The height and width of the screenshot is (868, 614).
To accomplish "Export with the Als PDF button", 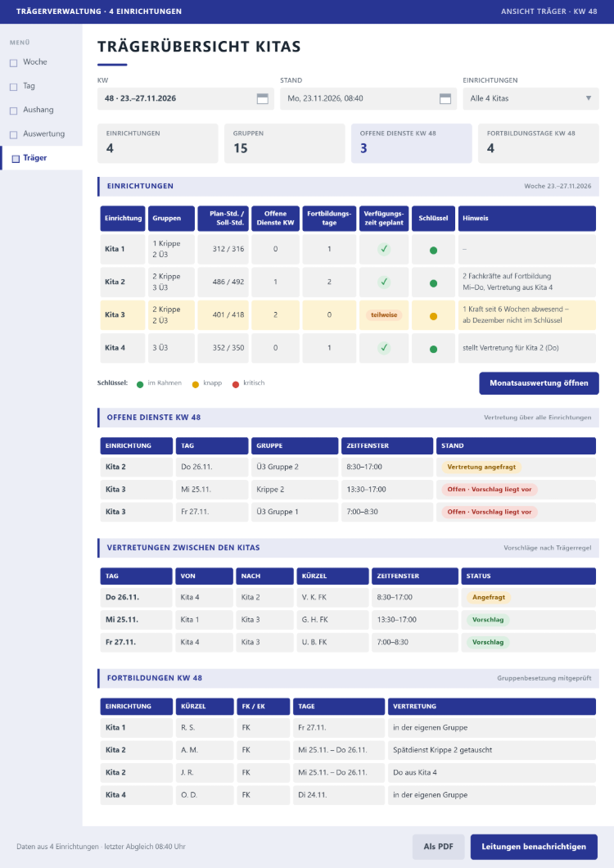I will tap(439, 847).
